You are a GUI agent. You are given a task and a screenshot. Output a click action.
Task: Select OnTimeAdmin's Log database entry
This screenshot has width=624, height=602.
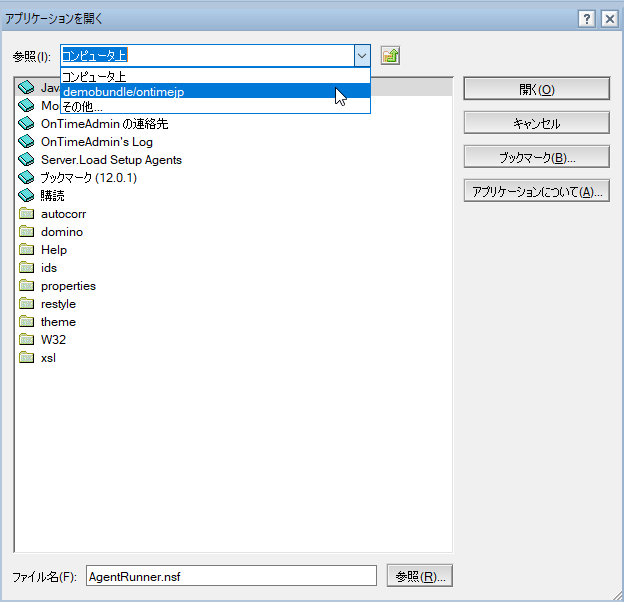97,142
